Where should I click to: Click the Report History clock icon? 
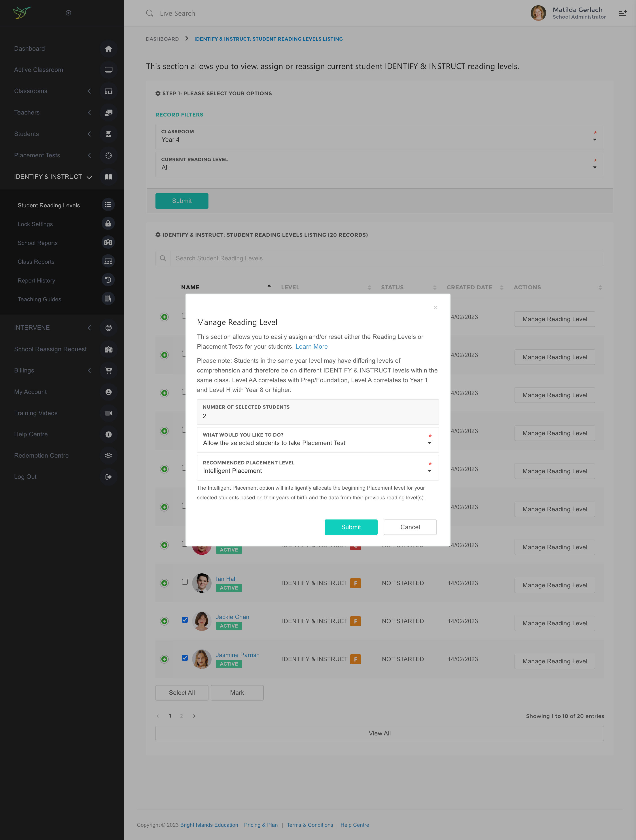tap(108, 280)
